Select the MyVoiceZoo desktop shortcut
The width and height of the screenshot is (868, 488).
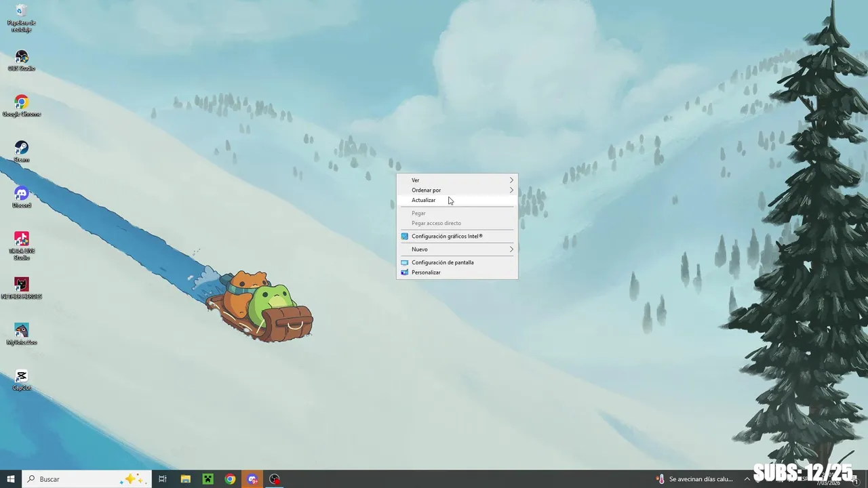tap(22, 334)
